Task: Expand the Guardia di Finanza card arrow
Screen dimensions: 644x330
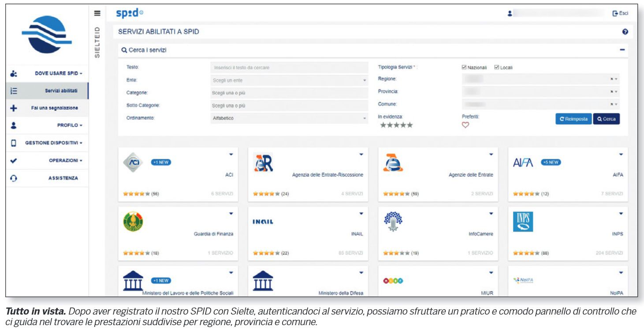Action: click(x=231, y=214)
